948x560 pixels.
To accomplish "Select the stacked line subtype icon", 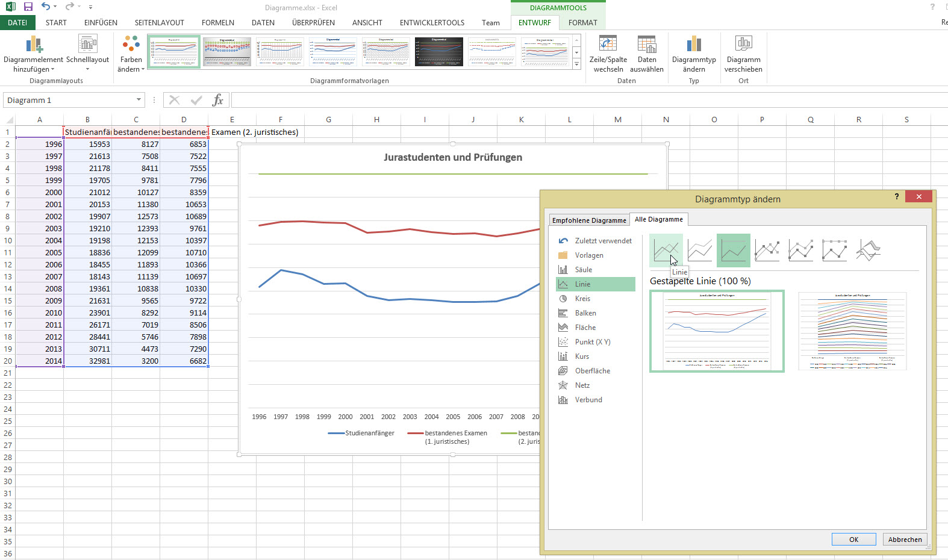I will (700, 250).
